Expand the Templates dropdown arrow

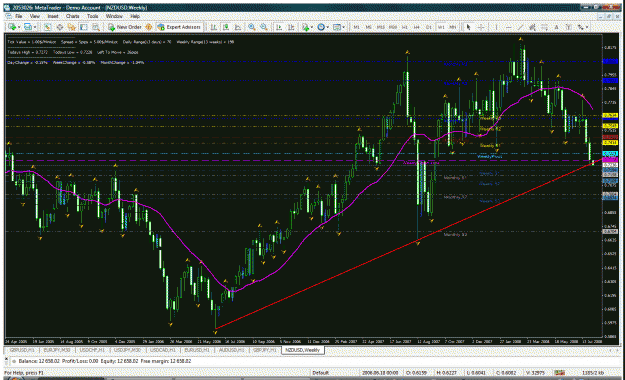tap(344, 27)
